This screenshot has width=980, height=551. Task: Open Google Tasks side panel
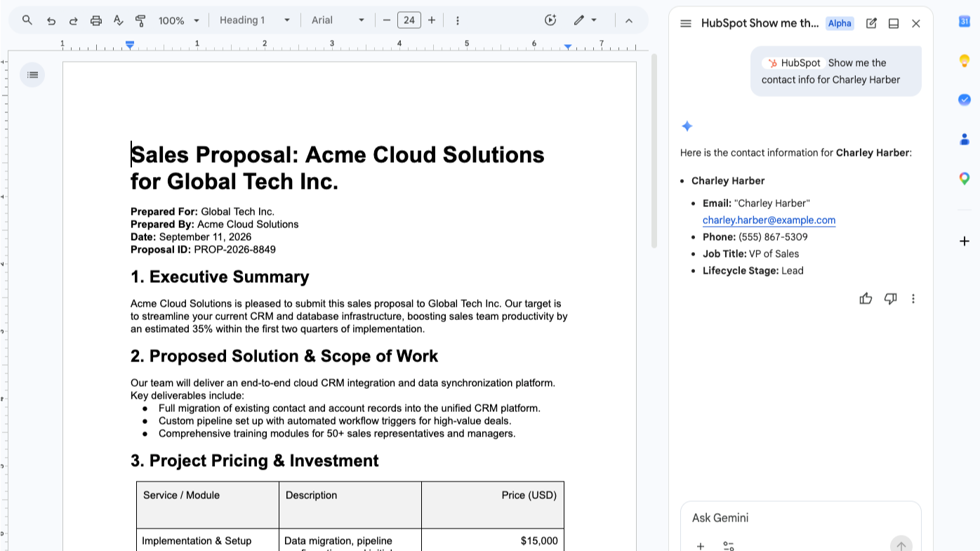click(x=965, y=100)
